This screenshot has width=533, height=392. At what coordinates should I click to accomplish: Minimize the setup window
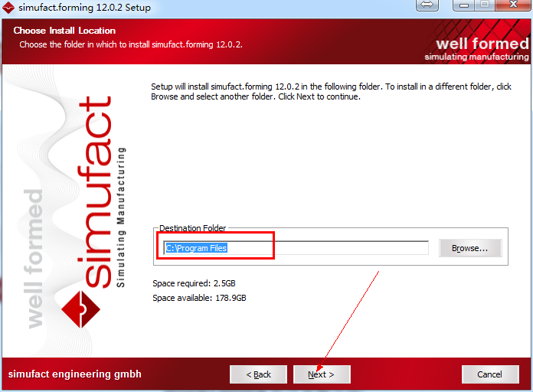(x=464, y=5)
